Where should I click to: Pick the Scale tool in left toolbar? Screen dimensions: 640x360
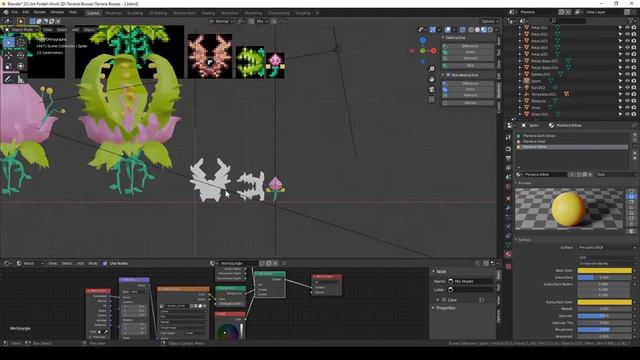pos(9,66)
